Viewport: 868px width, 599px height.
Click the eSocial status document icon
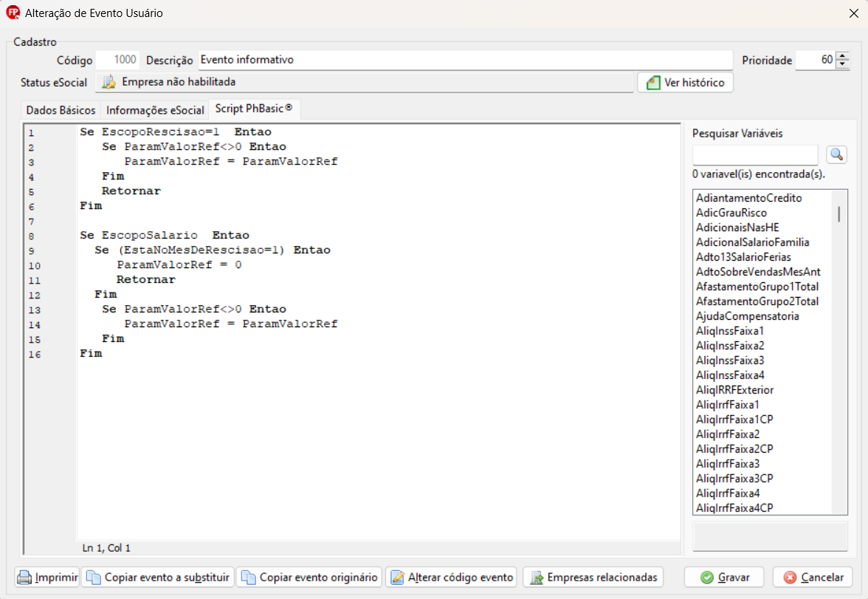108,82
